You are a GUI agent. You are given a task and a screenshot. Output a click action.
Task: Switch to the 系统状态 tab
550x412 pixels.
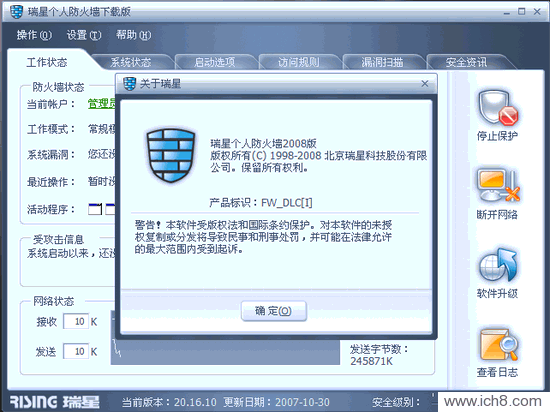[131, 62]
